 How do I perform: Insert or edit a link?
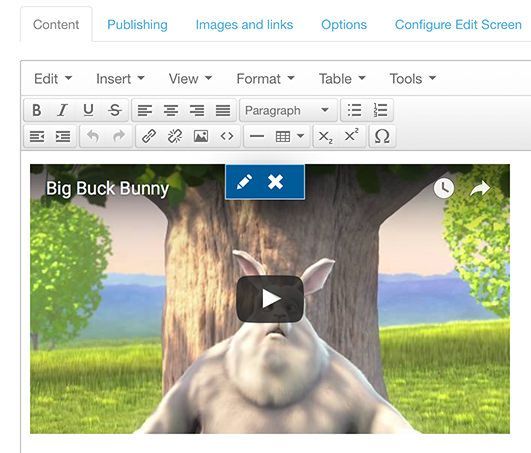[149, 136]
